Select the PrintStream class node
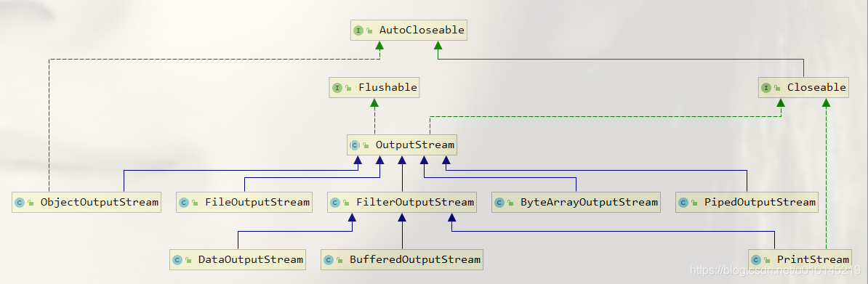This screenshot has width=868, height=284. tap(800, 259)
